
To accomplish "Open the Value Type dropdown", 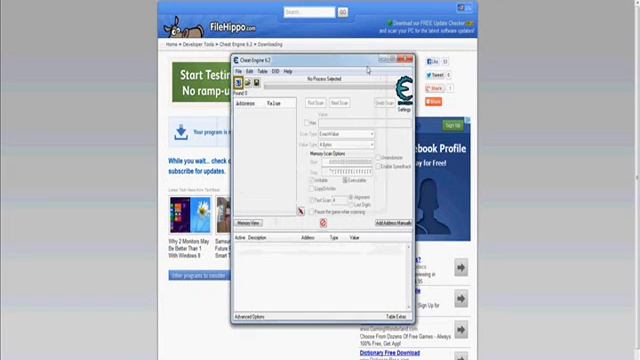I will coord(346,144).
